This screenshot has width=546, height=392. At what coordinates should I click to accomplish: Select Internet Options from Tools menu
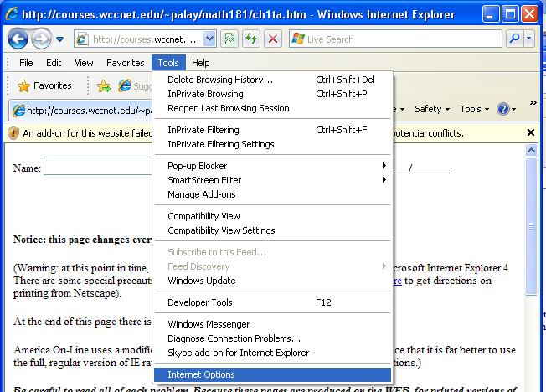click(x=201, y=374)
